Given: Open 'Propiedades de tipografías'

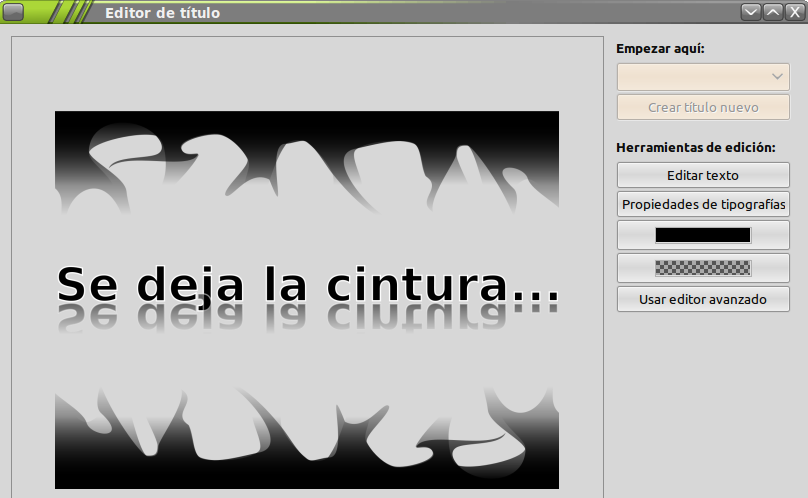Looking at the screenshot, I should tap(703, 204).
